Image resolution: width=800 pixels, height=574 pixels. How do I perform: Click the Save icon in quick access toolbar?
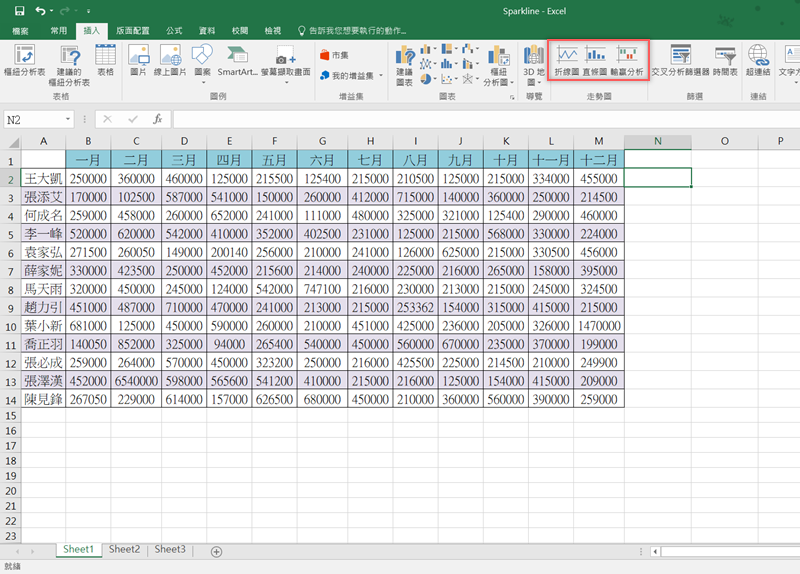(19, 11)
